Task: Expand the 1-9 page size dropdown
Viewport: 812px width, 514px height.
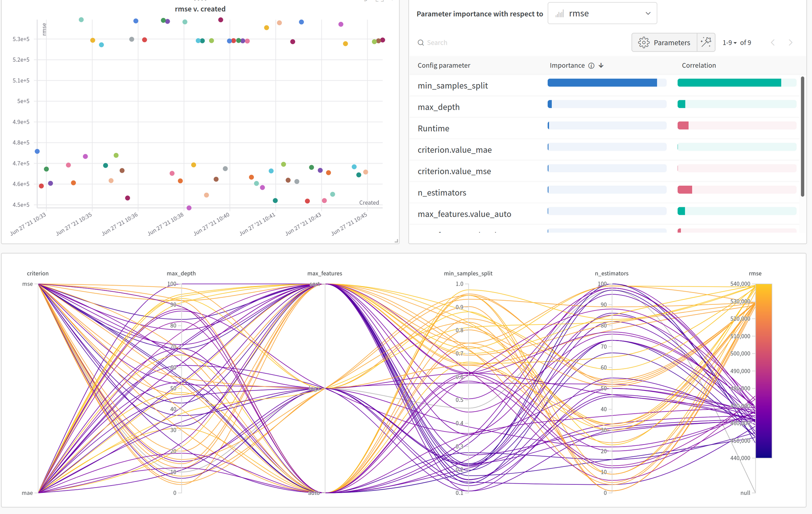Action: pyautogui.click(x=730, y=43)
